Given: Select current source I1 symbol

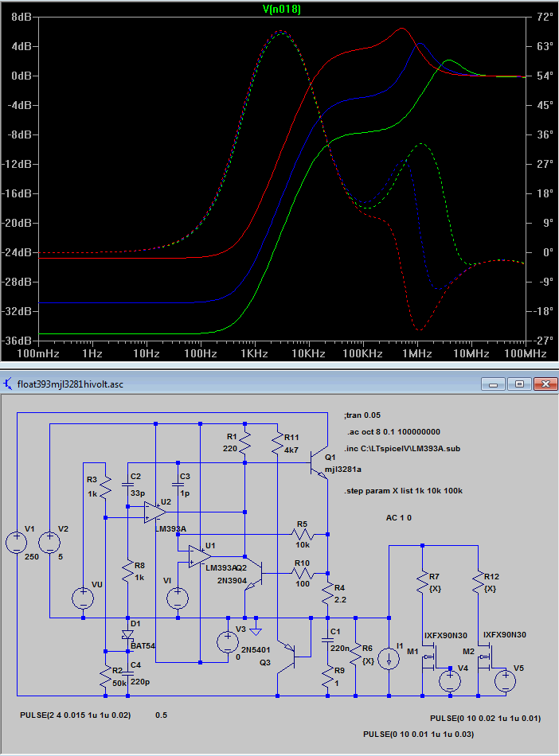Looking at the screenshot, I should coord(389,659).
